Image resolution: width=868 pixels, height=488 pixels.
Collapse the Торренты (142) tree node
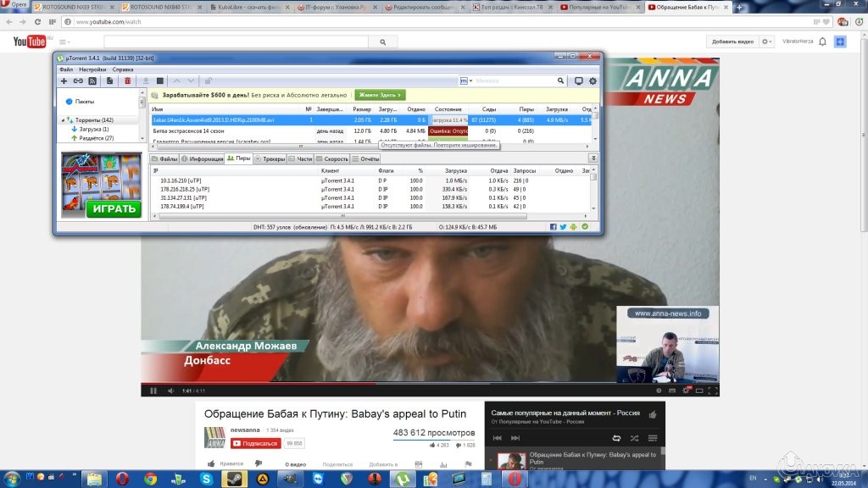[x=63, y=120]
